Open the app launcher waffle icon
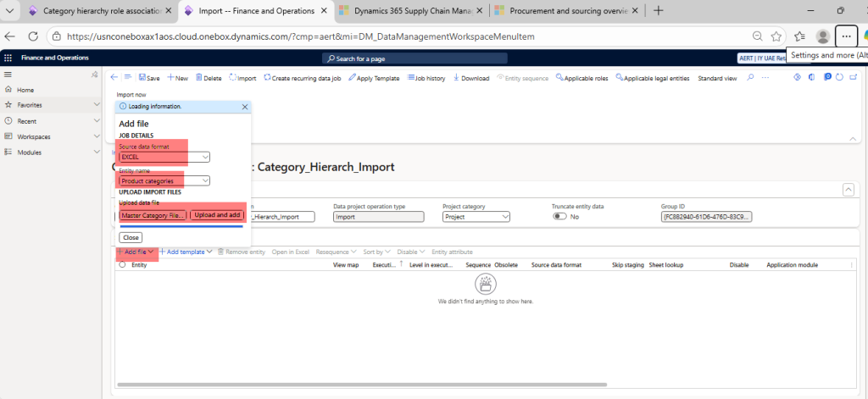Screen dimensions: 868x399 [x=8, y=58]
